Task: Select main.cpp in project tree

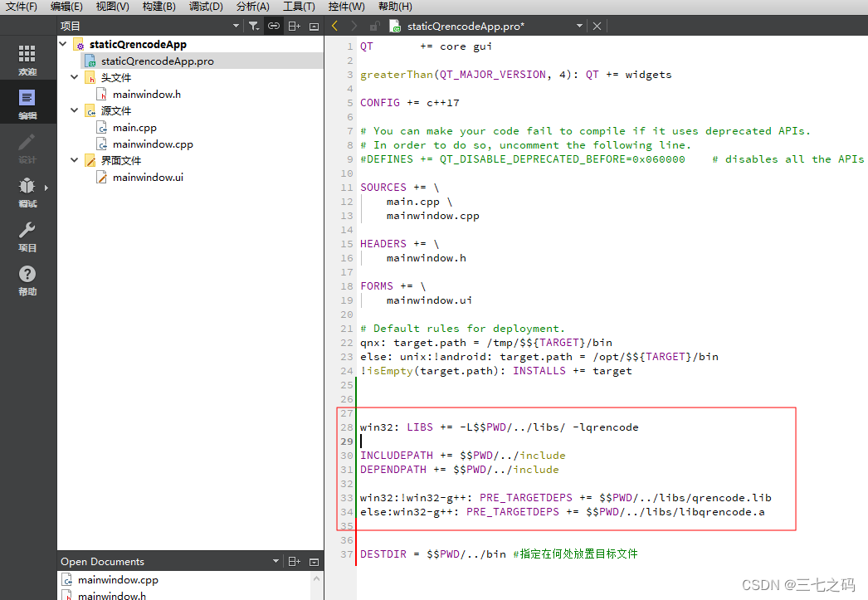Action: click(134, 127)
